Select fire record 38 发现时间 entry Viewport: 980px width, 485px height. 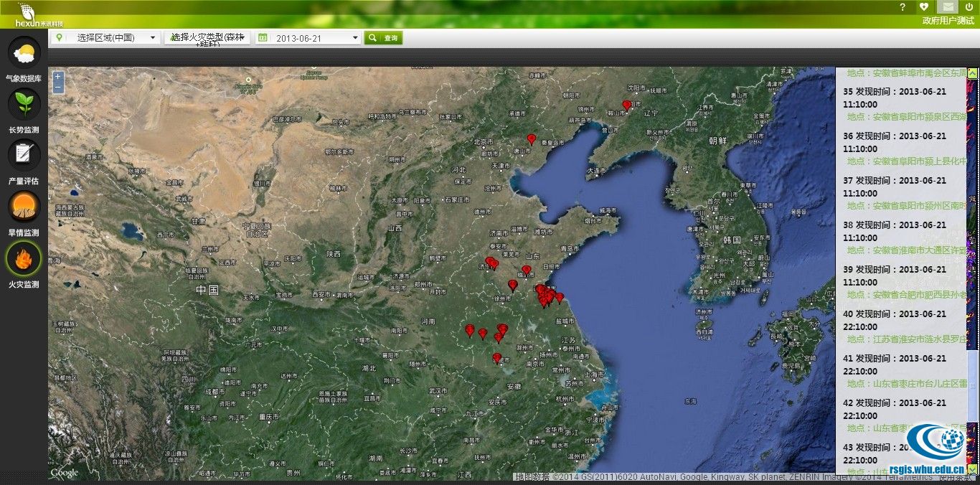(x=895, y=231)
